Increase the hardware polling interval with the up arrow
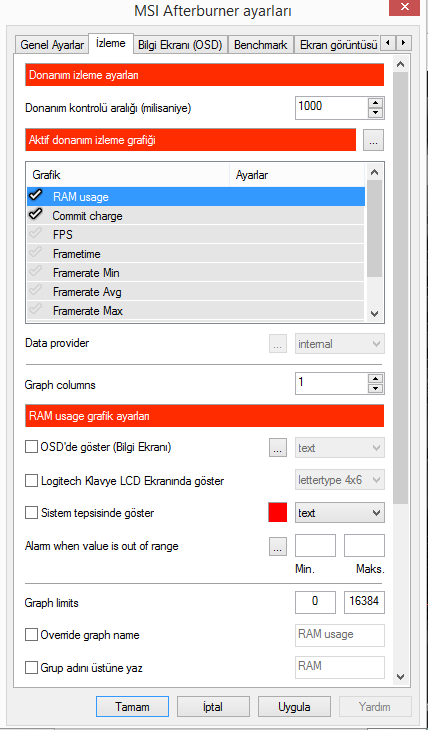 [377, 103]
